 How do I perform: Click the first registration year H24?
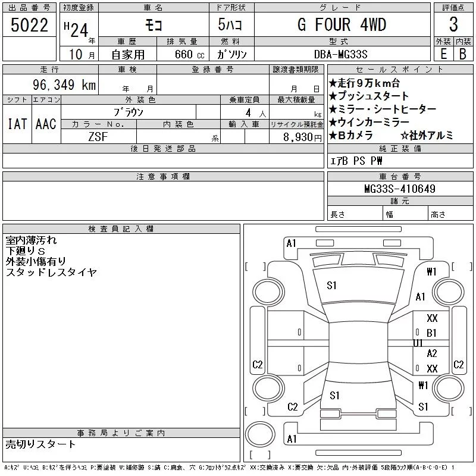[76, 30]
